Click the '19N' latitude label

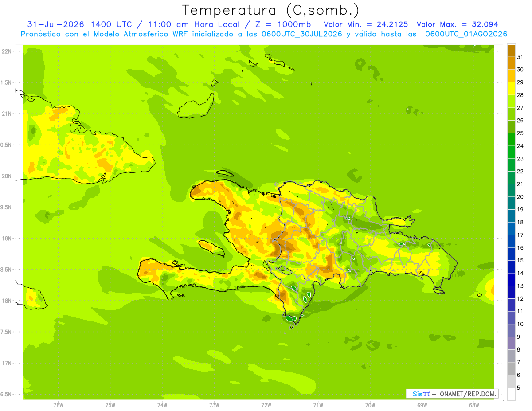[x=7, y=239]
